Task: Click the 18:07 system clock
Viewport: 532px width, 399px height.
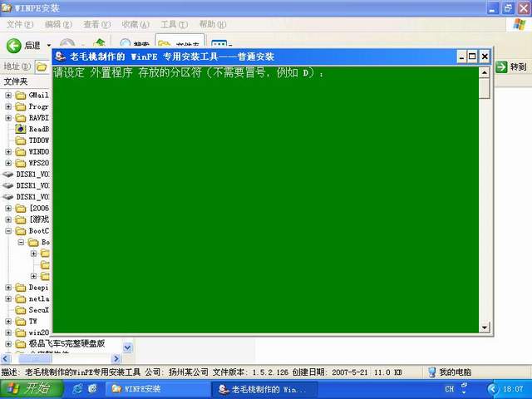Action: (x=513, y=389)
